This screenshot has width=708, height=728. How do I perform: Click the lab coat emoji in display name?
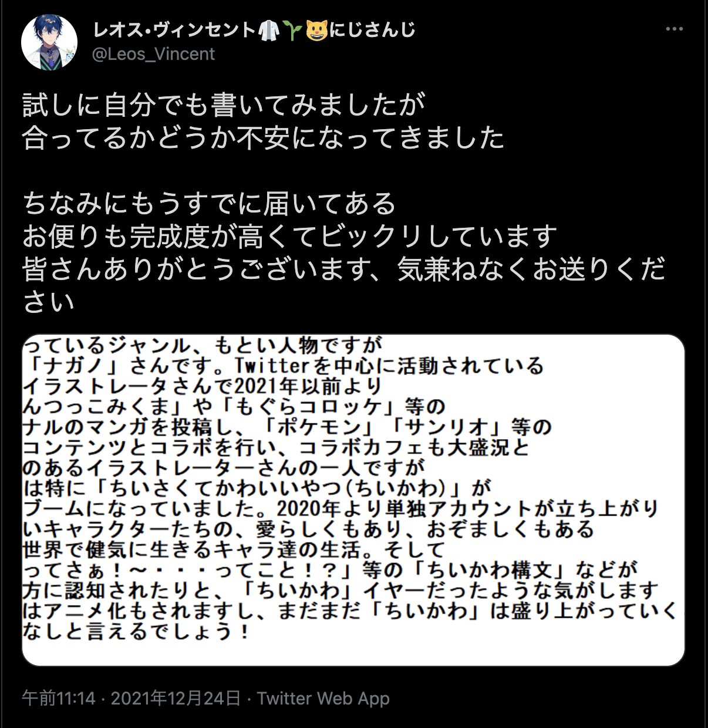269,29
